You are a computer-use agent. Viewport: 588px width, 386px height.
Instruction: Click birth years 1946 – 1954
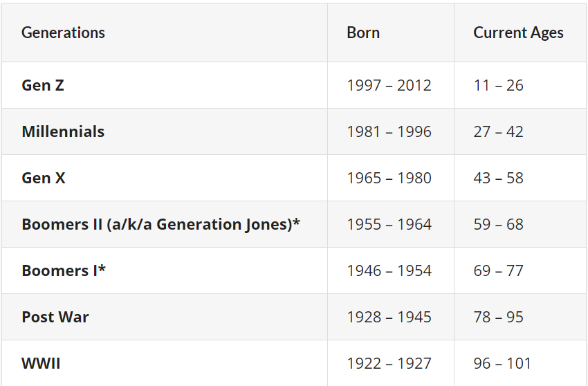[389, 270]
